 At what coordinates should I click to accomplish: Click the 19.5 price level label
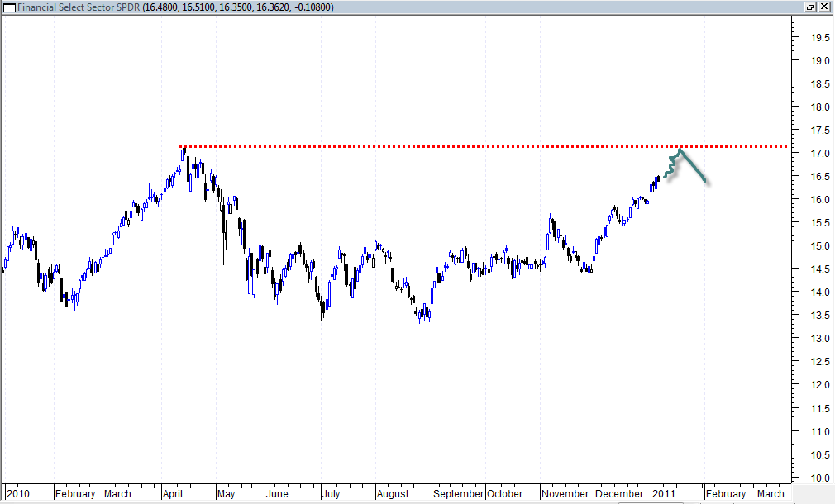[x=820, y=38]
